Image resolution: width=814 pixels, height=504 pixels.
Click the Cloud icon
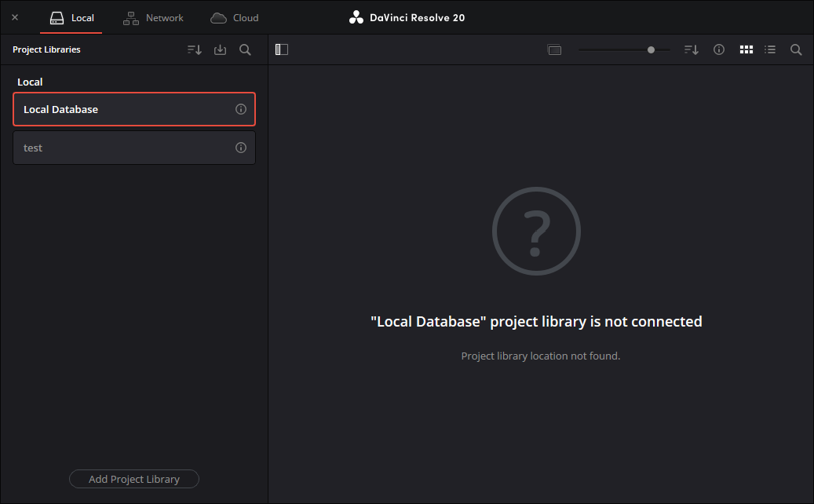pyautogui.click(x=218, y=18)
